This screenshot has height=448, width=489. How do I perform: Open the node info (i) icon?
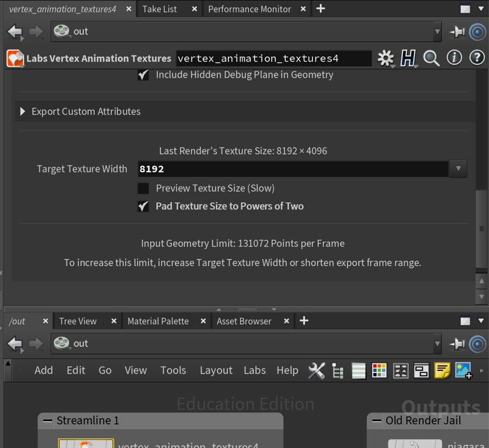[x=454, y=58]
